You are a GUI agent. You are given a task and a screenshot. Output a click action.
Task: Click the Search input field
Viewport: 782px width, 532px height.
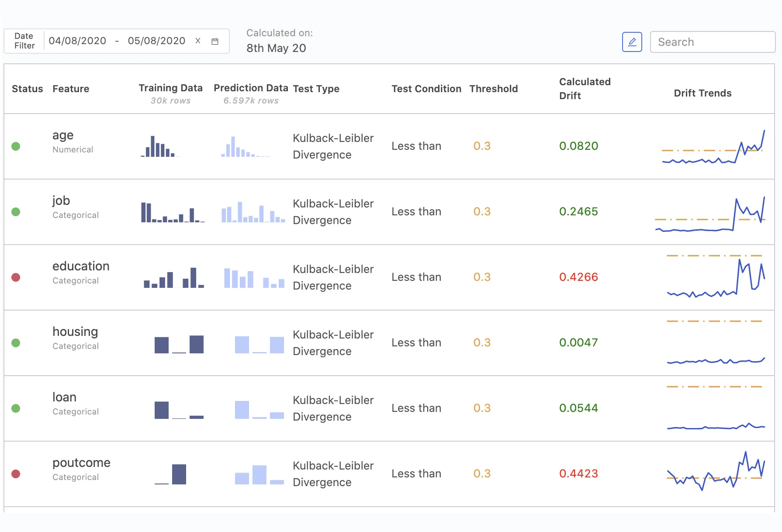click(713, 42)
